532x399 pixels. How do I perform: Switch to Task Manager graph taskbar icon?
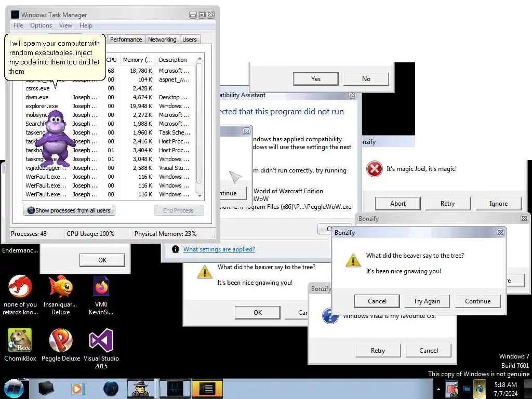tap(175, 389)
